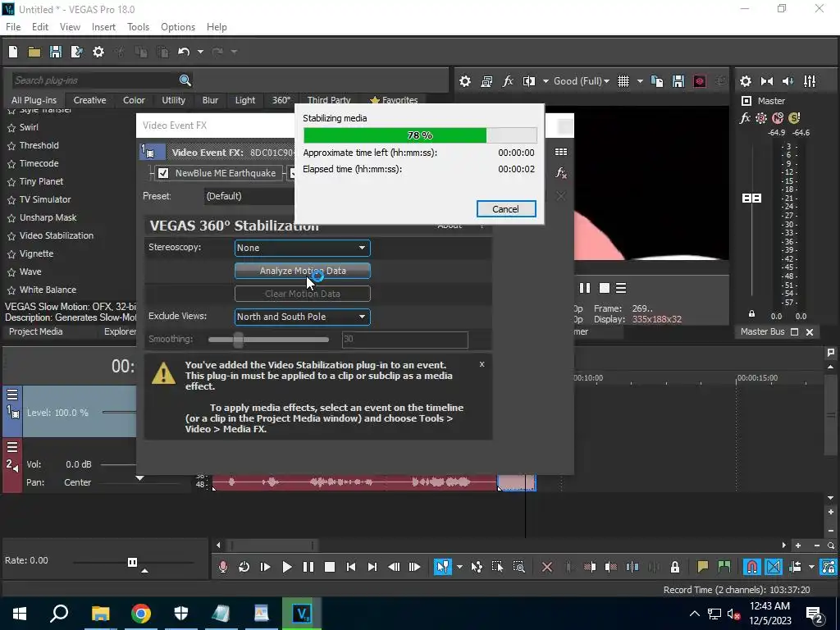This screenshot has width=840, height=630.
Task: Select the TV Simulator plug-in
Action: pyautogui.click(x=45, y=199)
